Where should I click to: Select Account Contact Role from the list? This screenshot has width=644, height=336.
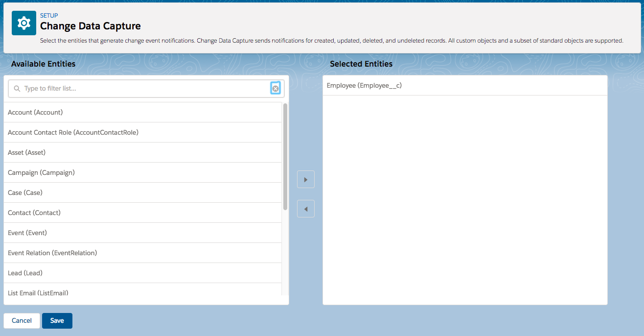point(73,132)
